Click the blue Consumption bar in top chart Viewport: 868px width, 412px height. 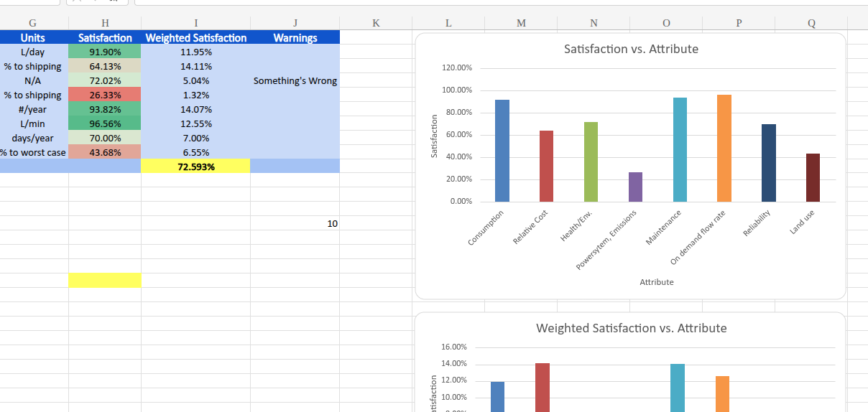click(502, 151)
